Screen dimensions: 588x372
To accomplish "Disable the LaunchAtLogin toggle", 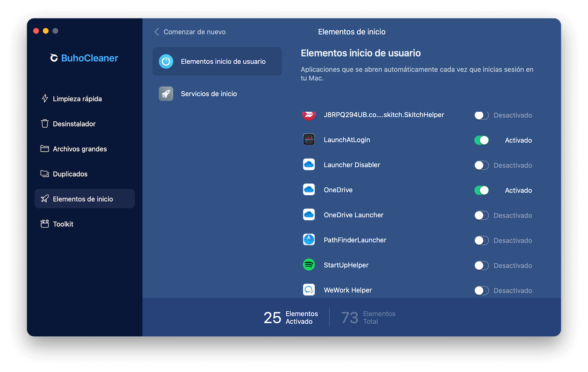I will pyautogui.click(x=481, y=140).
